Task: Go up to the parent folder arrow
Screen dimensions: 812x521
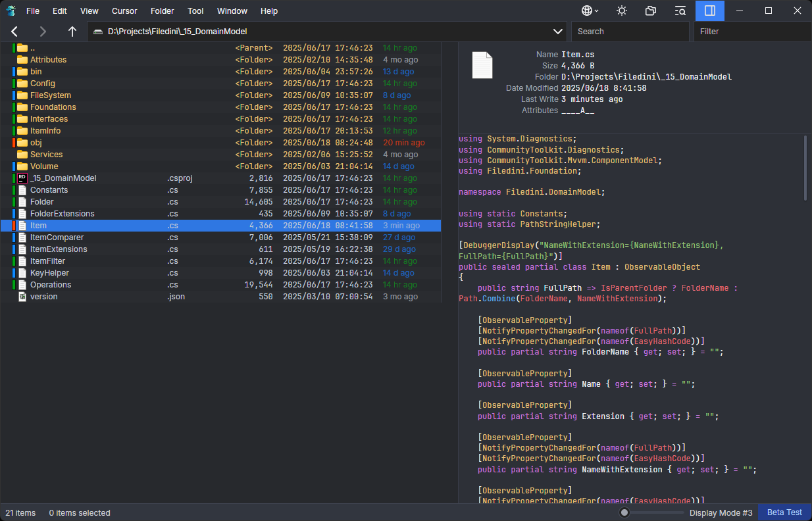Action: [x=72, y=32]
